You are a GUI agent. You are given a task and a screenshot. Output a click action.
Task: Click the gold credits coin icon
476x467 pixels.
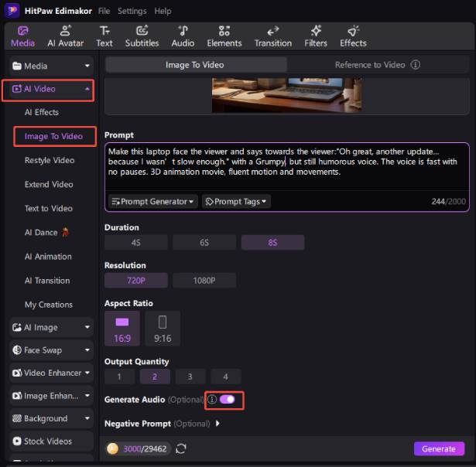pyautogui.click(x=113, y=448)
